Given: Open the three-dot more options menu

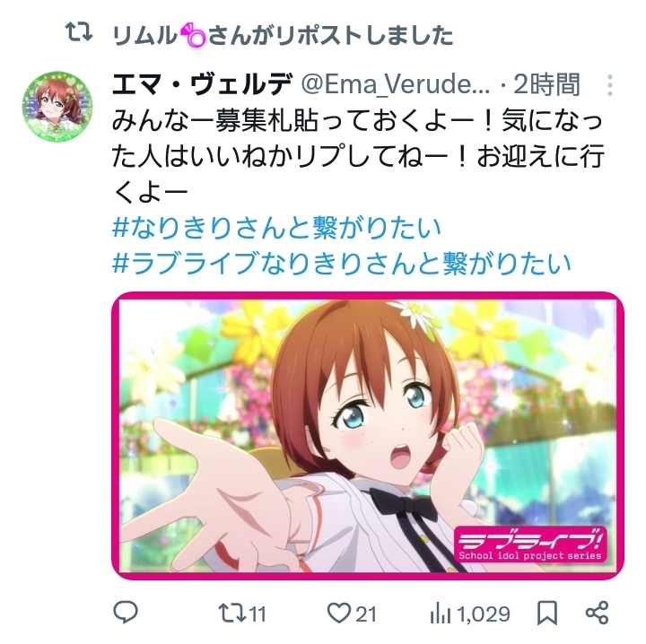Looking at the screenshot, I should 610,85.
